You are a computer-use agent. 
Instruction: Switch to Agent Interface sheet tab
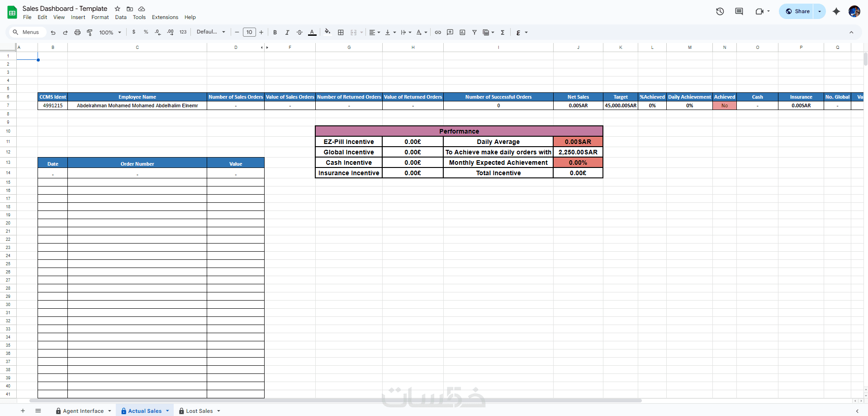coord(84,411)
